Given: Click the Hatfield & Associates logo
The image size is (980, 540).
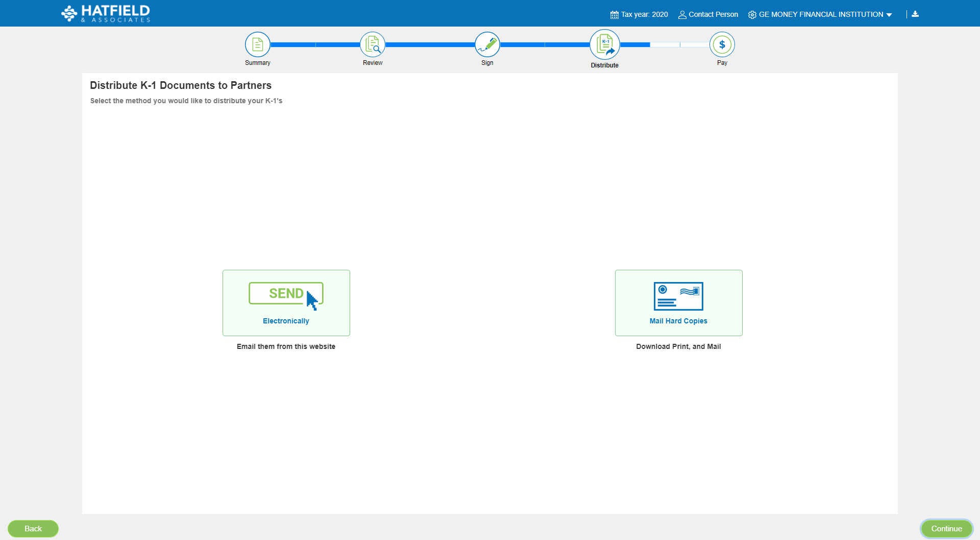Looking at the screenshot, I should (106, 13).
